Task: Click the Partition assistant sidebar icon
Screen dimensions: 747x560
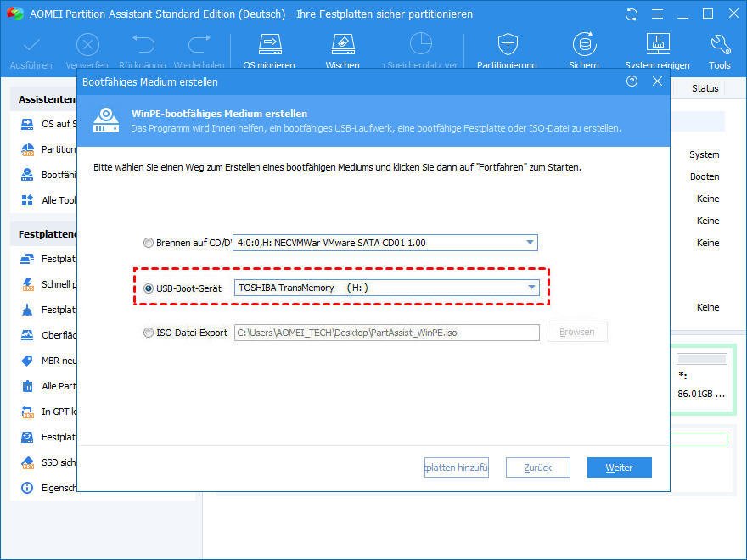Action: click(27, 149)
